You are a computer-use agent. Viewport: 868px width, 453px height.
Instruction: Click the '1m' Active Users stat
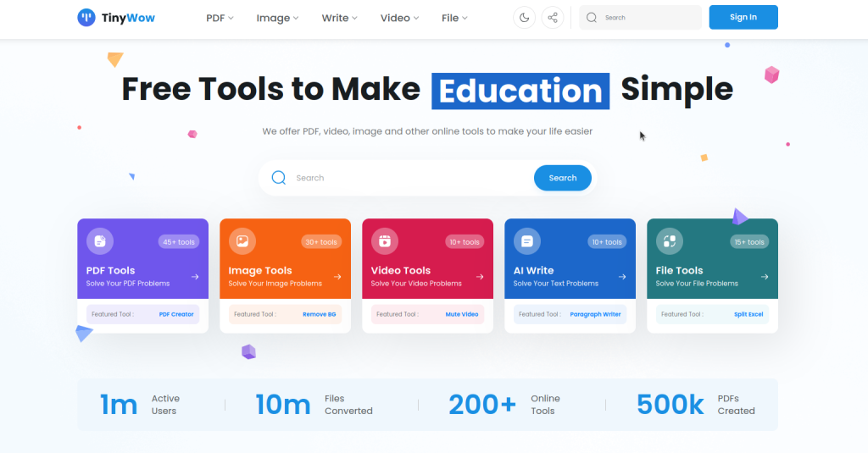pos(119,405)
